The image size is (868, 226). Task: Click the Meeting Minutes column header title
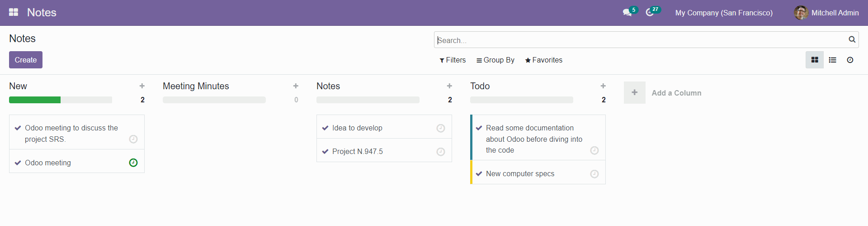point(196,86)
